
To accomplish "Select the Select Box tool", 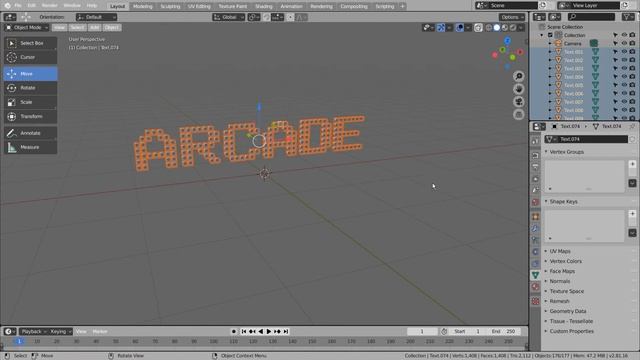I will pos(31,43).
